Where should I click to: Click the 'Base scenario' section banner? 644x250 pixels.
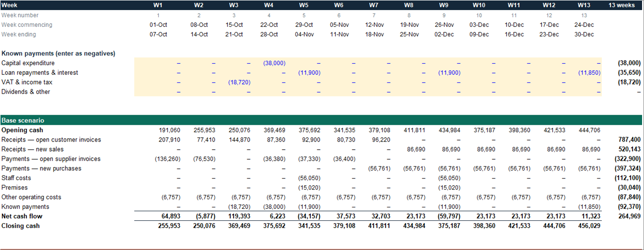pos(321,120)
